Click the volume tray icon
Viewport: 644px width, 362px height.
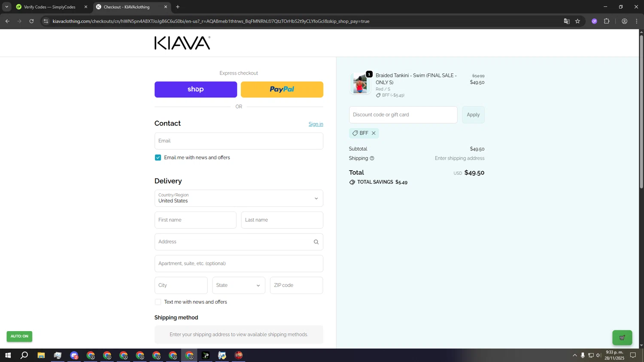pyautogui.click(x=598, y=355)
